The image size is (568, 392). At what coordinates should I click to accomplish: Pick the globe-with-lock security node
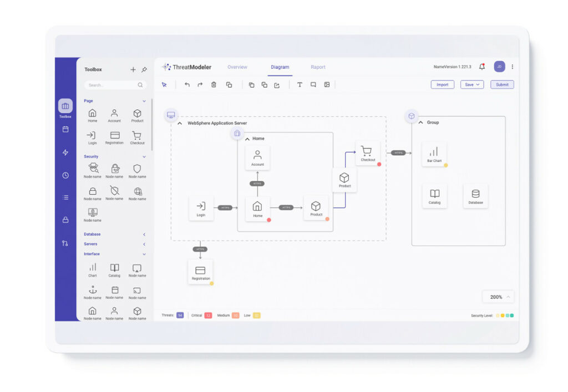point(138,194)
